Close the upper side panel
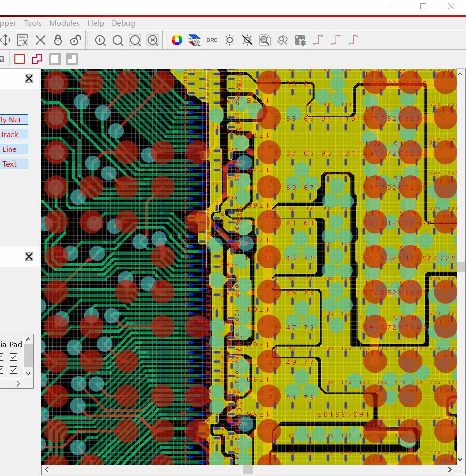This screenshot has width=466, height=476. pyautogui.click(x=29, y=79)
